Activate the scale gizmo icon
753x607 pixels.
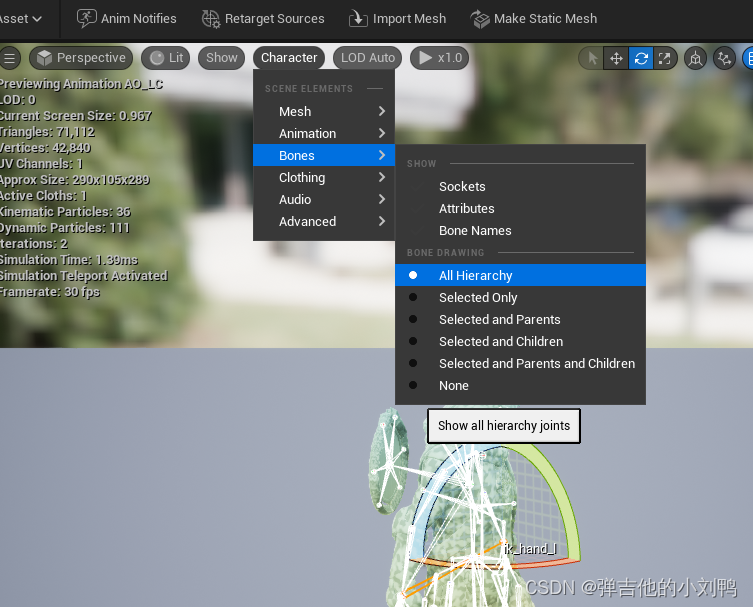pos(665,59)
